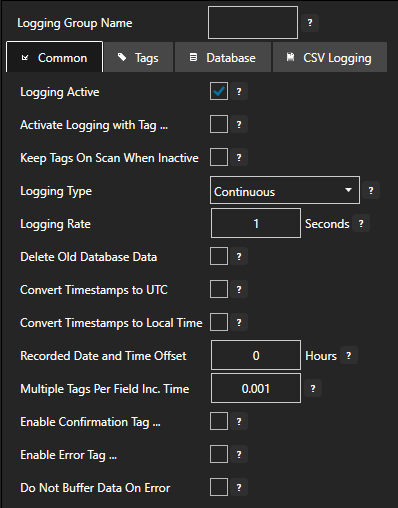Open help for Delete Old Database Data

pos(239,256)
